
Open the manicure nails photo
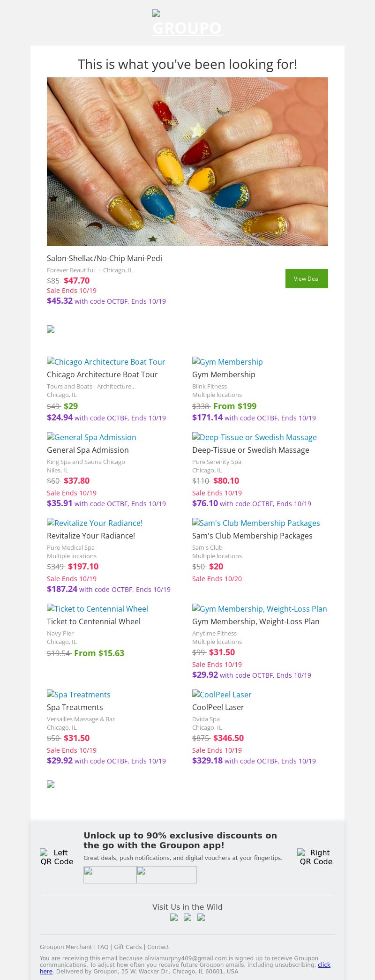point(187,162)
